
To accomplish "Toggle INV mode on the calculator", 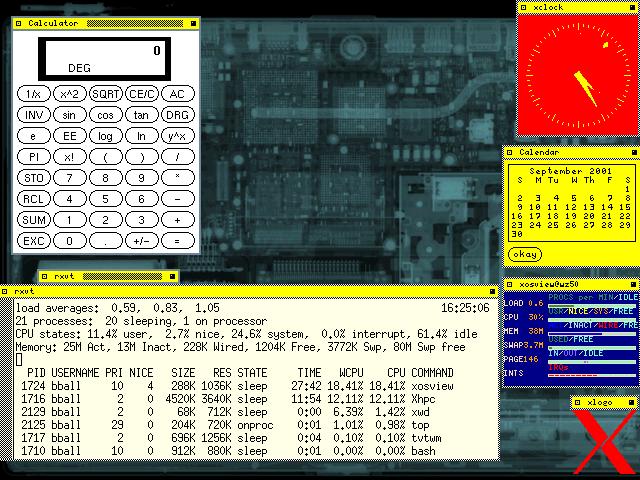I will 34,115.
